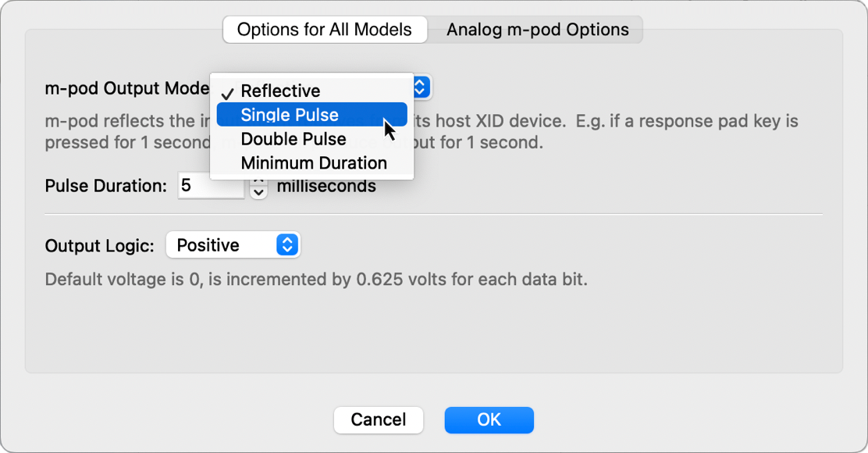This screenshot has width=868, height=453.
Task: Select Minimum Duration output mode
Action: 312,162
